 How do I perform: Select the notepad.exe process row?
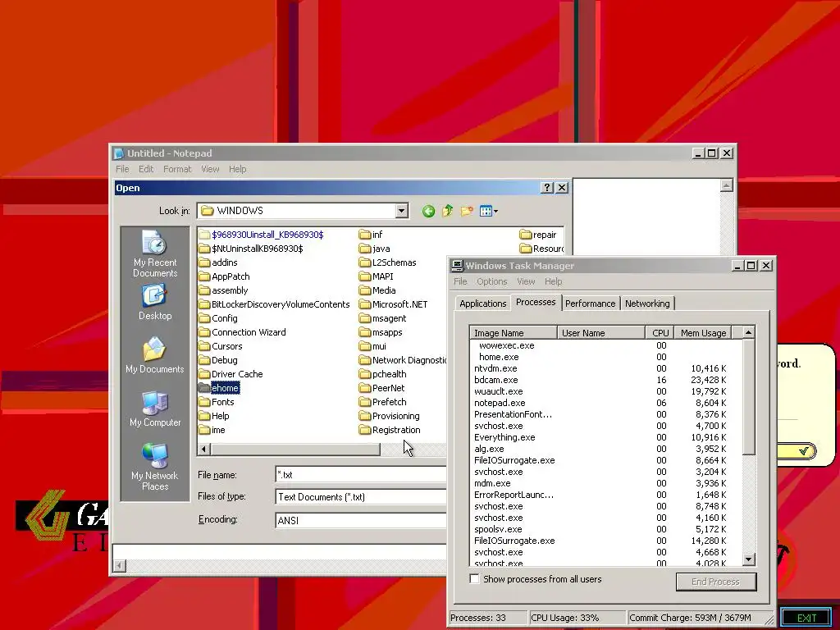tap(605, 403)
